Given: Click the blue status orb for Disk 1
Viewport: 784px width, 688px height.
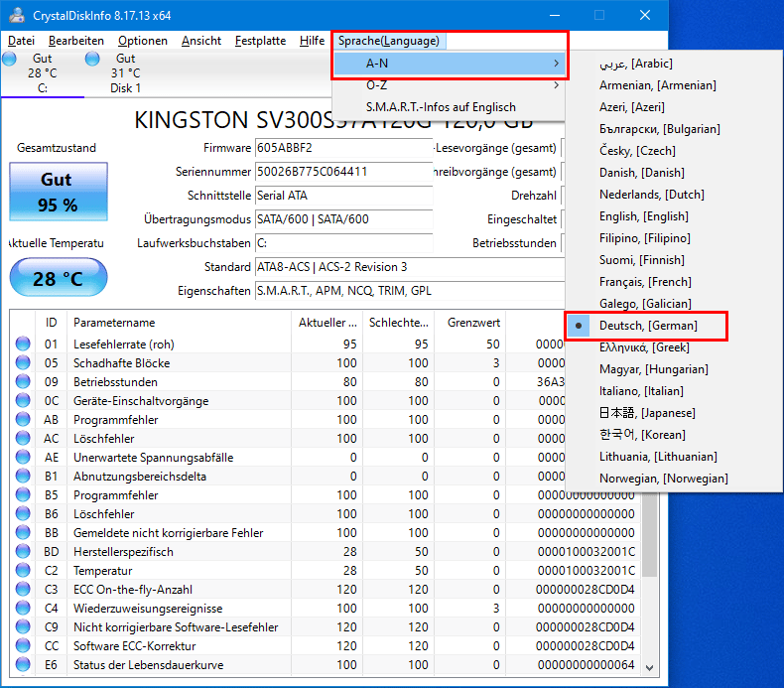Looking at the screenshot, I should pos(92,59).
